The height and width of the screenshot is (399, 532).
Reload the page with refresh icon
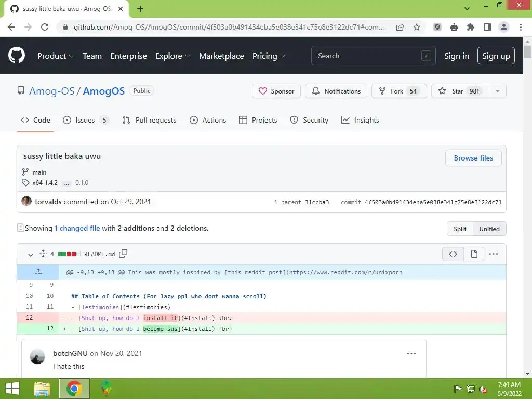(x=45, y=27)
